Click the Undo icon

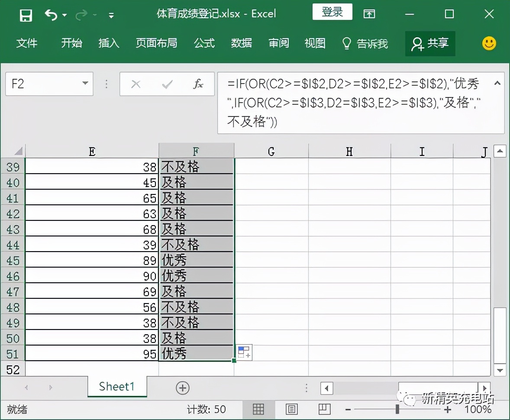pos(52,14)
